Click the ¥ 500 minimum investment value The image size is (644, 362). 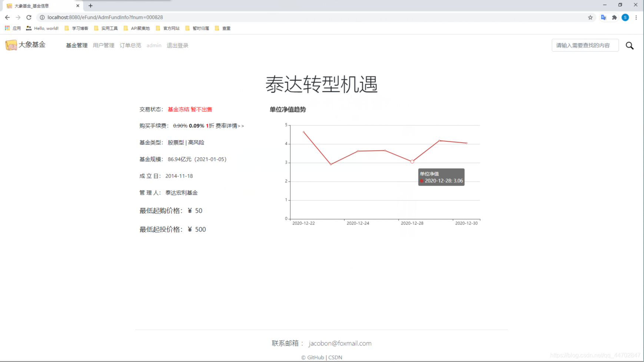point(197,229)
